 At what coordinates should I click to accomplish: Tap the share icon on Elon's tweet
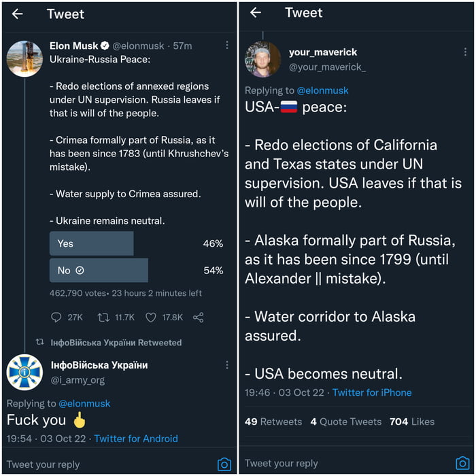[x=199, y=317]
